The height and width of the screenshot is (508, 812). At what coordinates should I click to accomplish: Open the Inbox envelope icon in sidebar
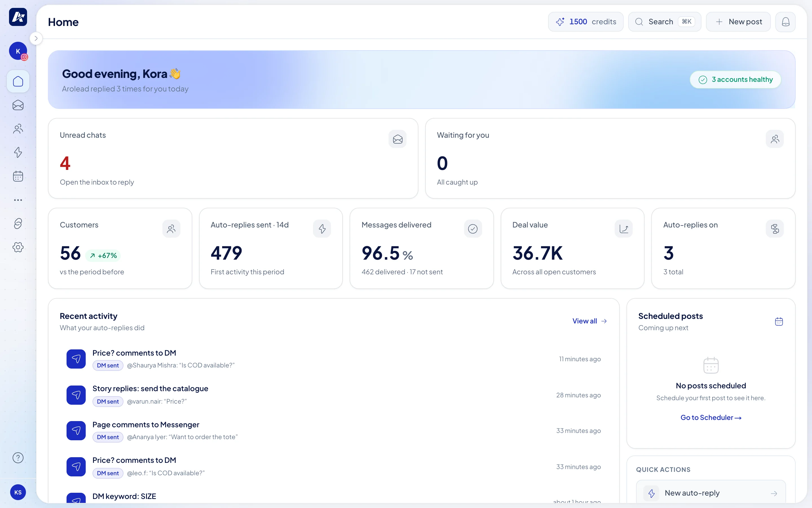click(18, 105)
